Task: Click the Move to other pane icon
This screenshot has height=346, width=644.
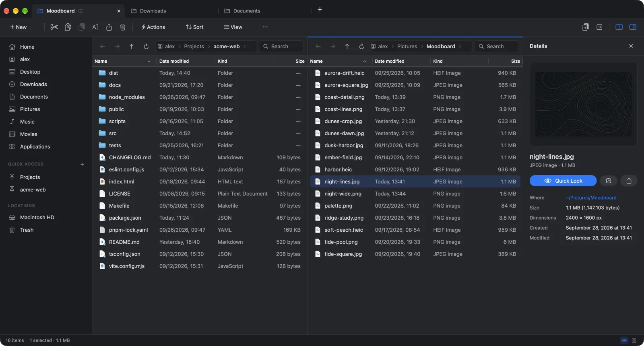Action: [x=599, y=27]
